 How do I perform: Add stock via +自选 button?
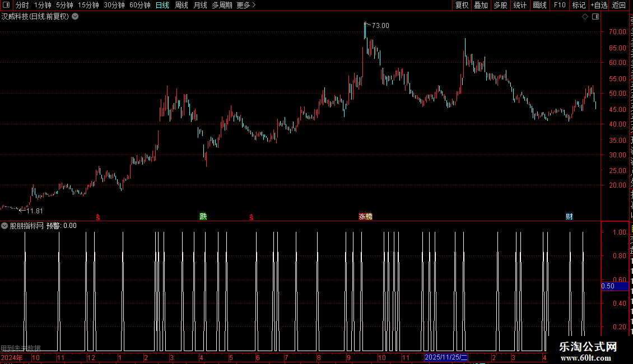599,5
